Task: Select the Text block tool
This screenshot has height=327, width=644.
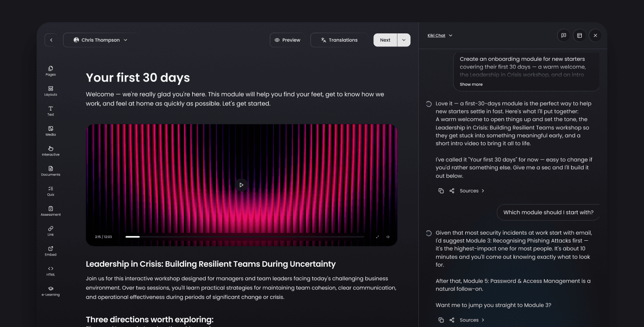Action: coord(51,111)
